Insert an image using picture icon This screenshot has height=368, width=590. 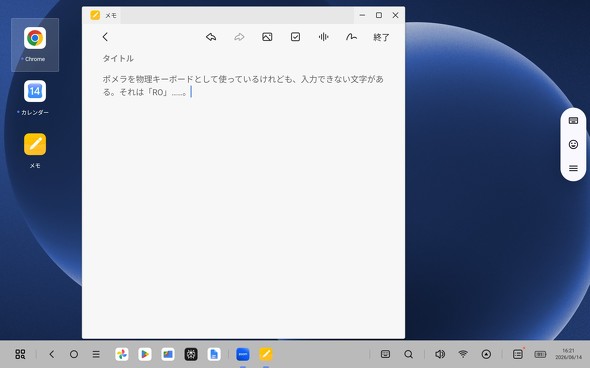tap(267, 37)
